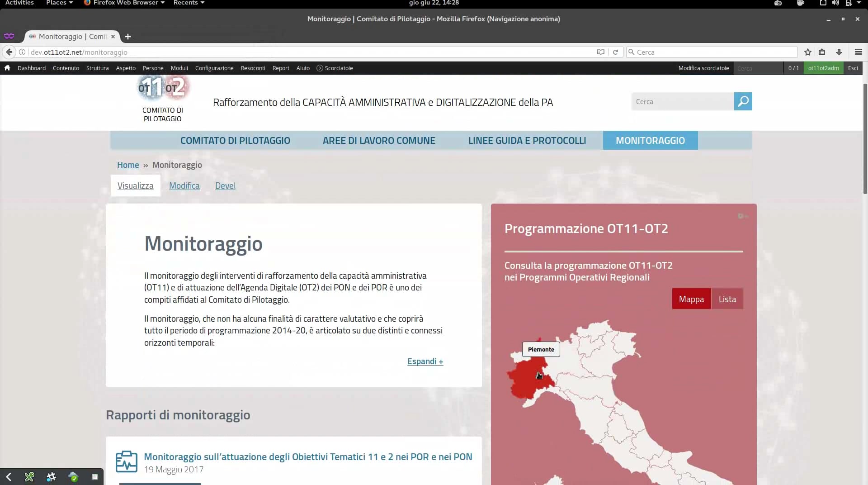The width and height of the screenshot is (868, 485).
Task: Bookmark this page with the star icon
Action: (x=807, y=52)
